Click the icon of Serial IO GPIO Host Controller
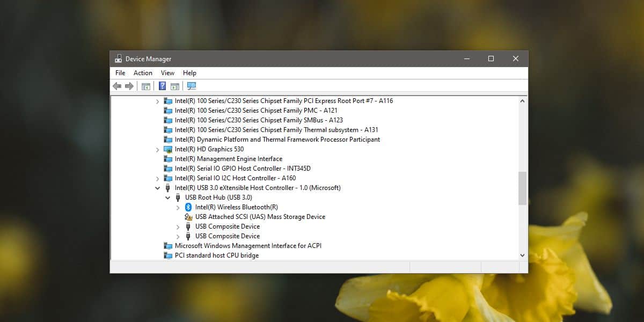This screenshot has width=644, height=322. [x=168, y=169]
